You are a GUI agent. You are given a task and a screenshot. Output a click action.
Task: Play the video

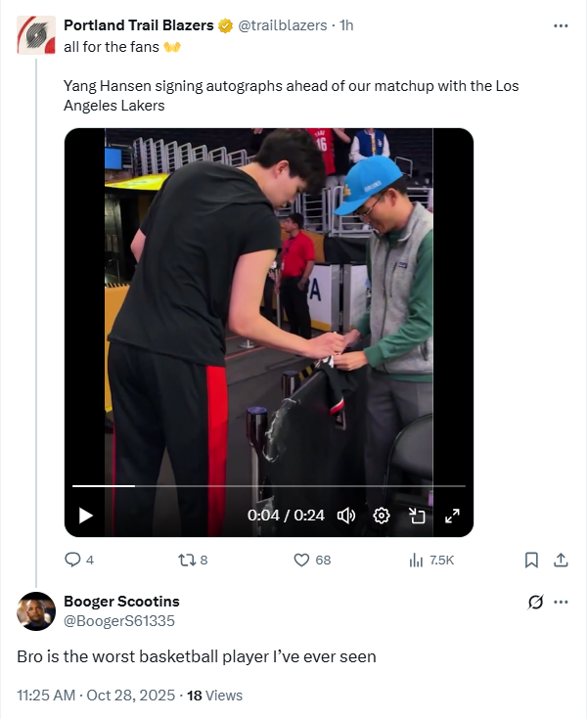coord(85,516)
